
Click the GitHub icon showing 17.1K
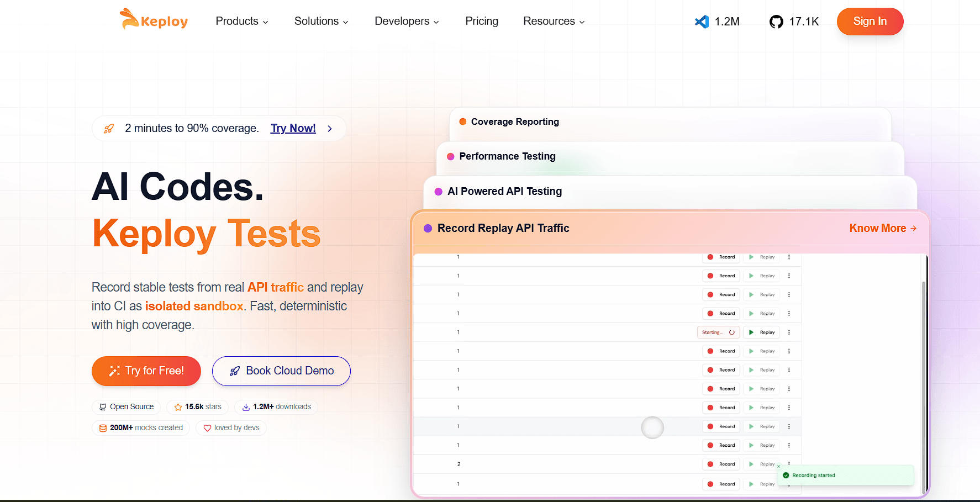(776, 22)
